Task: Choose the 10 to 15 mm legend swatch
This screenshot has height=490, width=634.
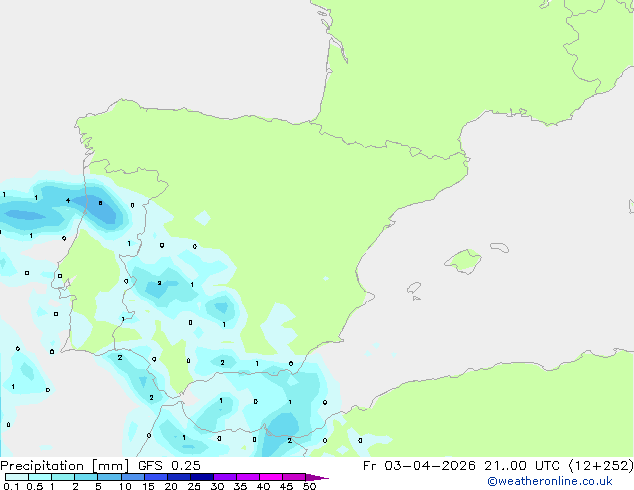Action: click(x=132, y=477)
